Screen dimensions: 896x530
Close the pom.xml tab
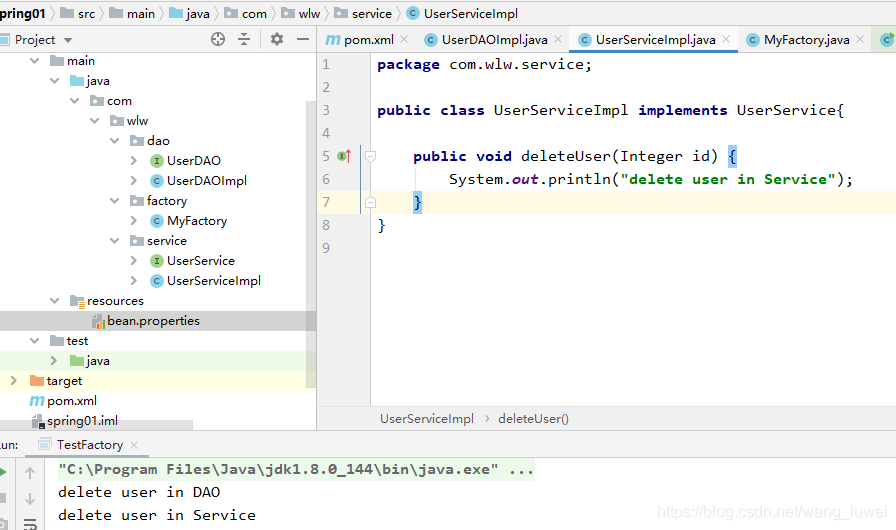404,39
